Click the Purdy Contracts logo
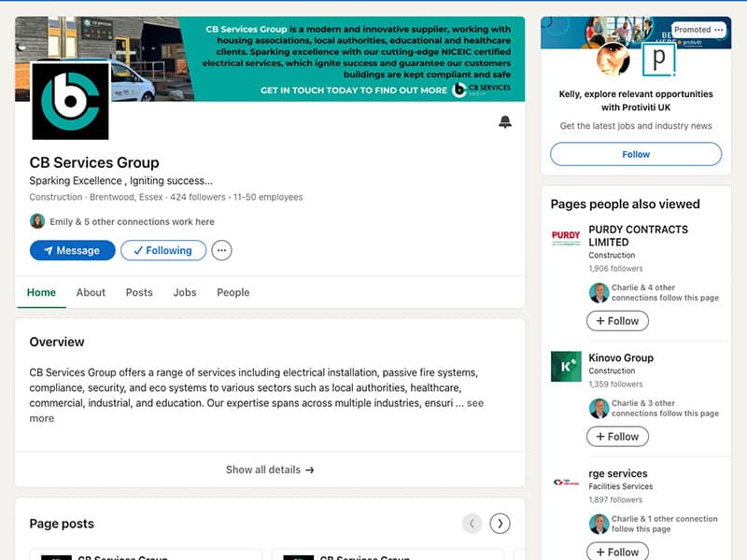 [566, 237]
